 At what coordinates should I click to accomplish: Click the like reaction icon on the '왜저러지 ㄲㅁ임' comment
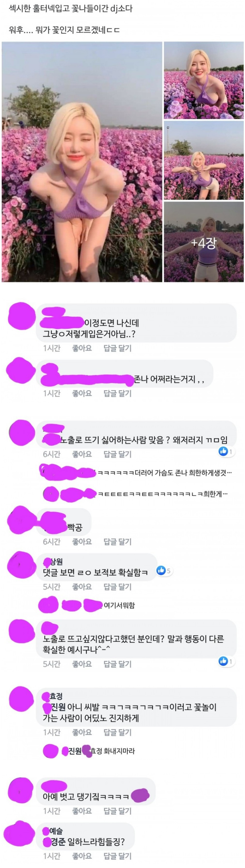tap(223, 451)
